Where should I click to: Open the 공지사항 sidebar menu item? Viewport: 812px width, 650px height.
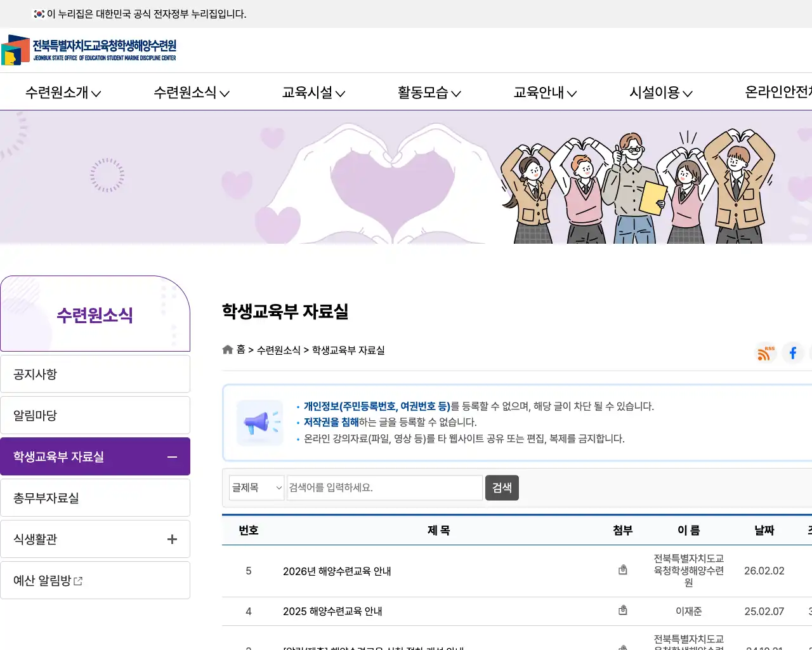coord(95,374)
